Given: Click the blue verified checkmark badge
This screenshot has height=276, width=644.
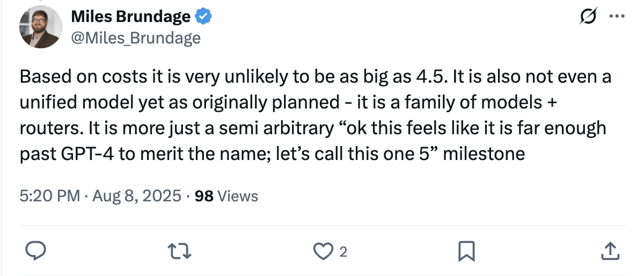Looking at the screenshot, I should (203, 17).
